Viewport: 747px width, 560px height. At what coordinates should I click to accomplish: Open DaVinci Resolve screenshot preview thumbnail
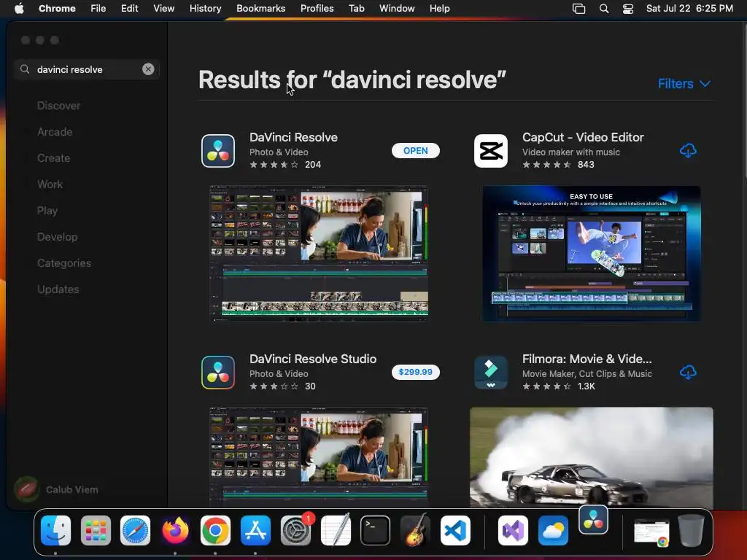319,253
